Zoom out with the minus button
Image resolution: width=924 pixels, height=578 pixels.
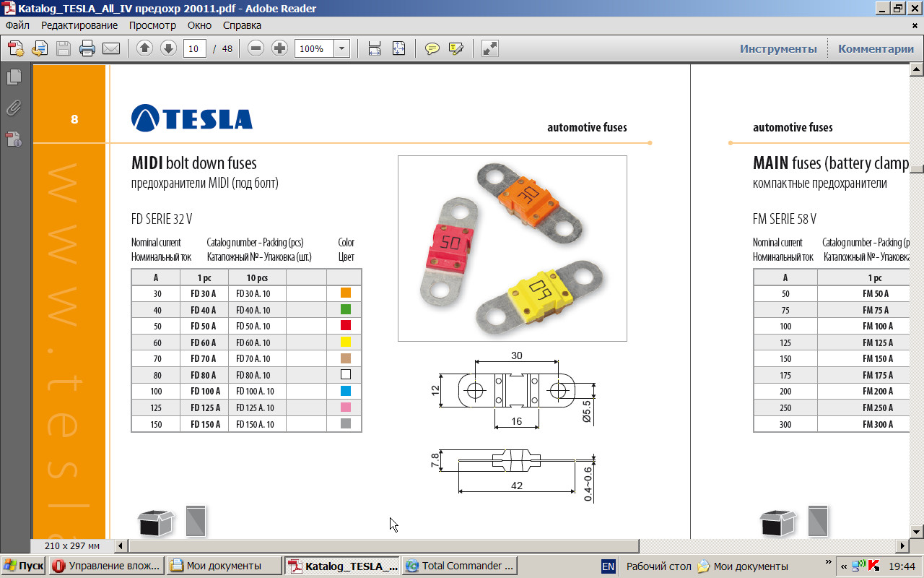pyautogui.click(x=256, y=49)
